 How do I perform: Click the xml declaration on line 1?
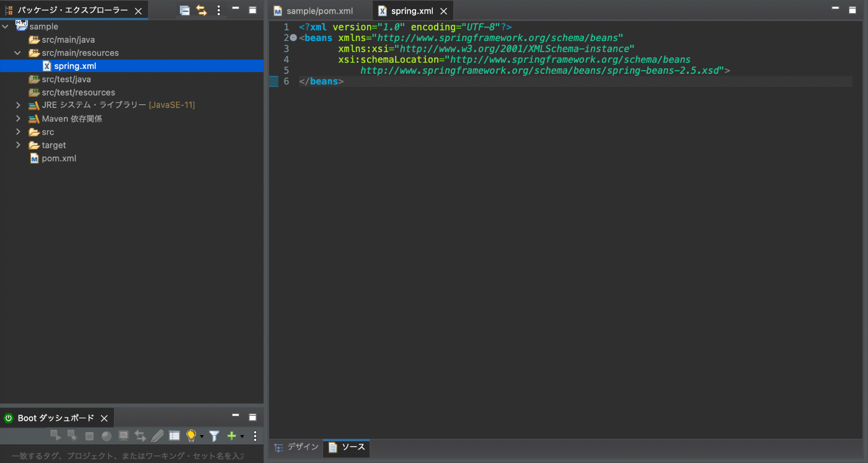[x=405, y=27]
